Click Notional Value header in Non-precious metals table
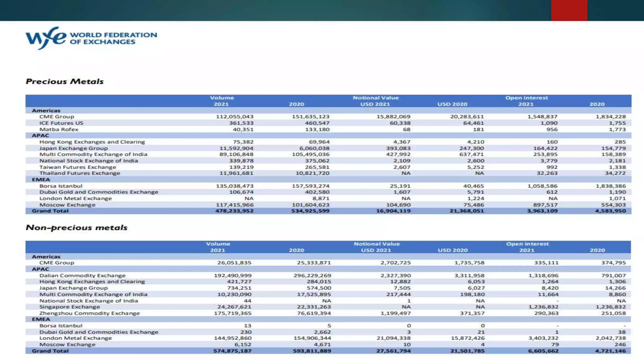 click(x=377, y=244)
